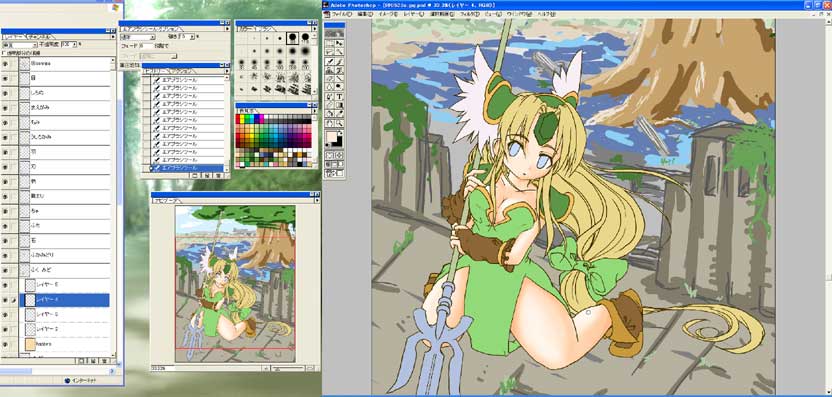Hide the うしろかみ layer
Viewport: 832px width, 397px height.
click(5, 137)
